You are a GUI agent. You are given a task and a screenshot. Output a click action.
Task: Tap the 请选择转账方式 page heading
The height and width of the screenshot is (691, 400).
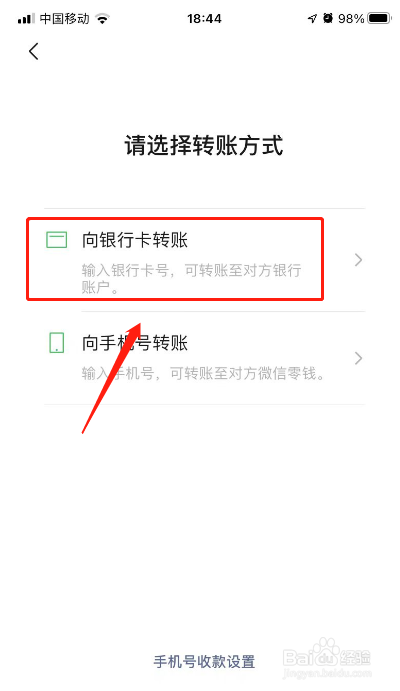click(x=204, y=145)
